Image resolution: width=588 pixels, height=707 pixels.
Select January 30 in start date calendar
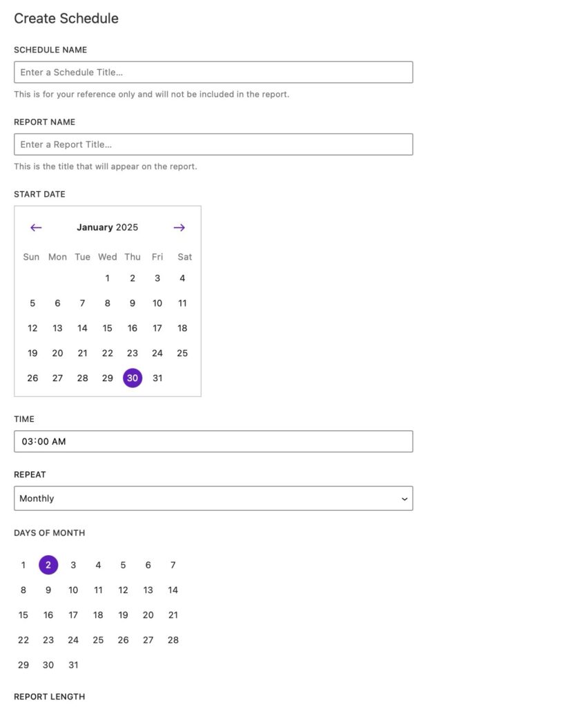[x=133, y=378]
